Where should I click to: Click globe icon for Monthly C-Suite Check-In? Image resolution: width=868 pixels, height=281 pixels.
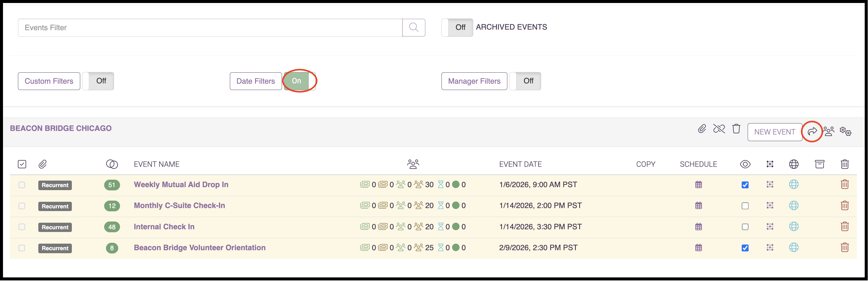coord(793,206)
